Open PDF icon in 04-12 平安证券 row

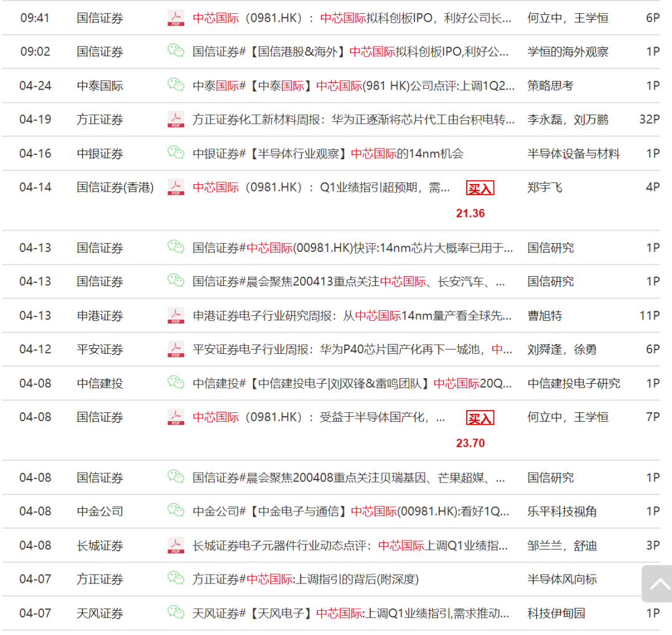click(x=175, y=349)
